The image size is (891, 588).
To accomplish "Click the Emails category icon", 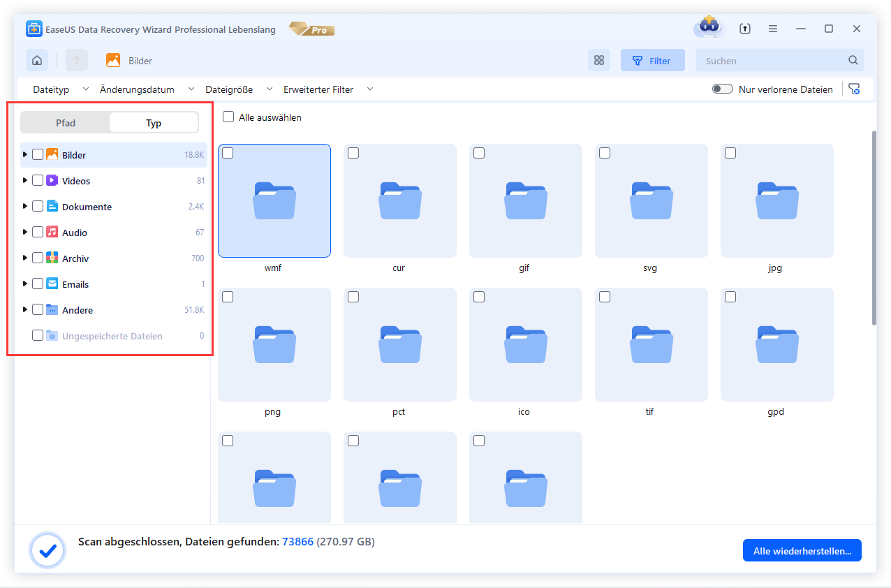I will 52,284.
